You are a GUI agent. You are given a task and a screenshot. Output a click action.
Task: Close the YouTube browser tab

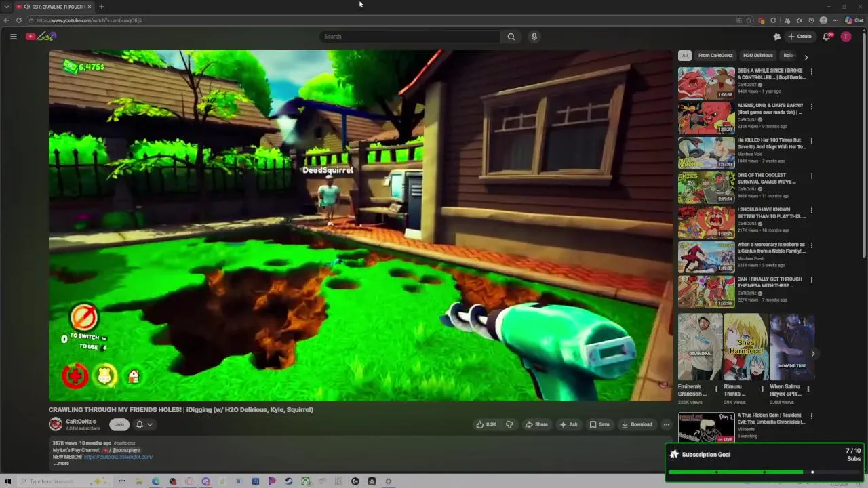(x=89, y=7)
